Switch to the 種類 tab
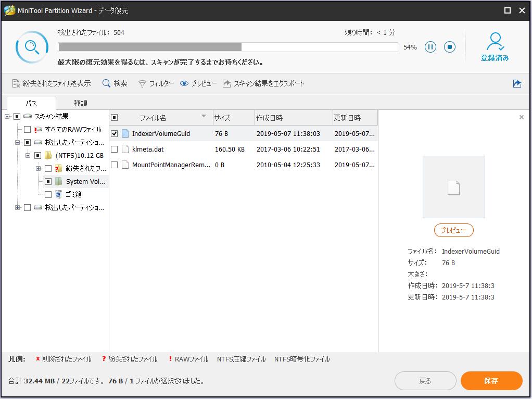This screenshot has width=532, height=399. (x=80, y=103)
